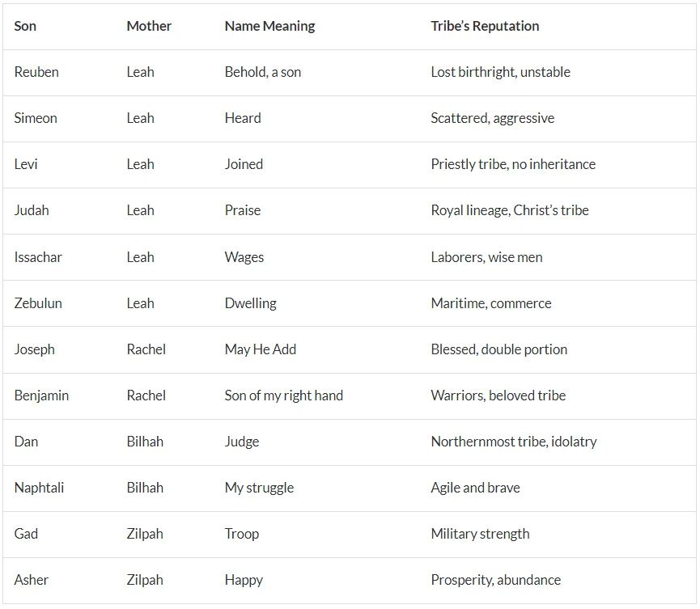This screenshot has width=700, height=609.
Task: Click "Priestly tribe, no inheritance" text
Action: [x=512, y=164]
